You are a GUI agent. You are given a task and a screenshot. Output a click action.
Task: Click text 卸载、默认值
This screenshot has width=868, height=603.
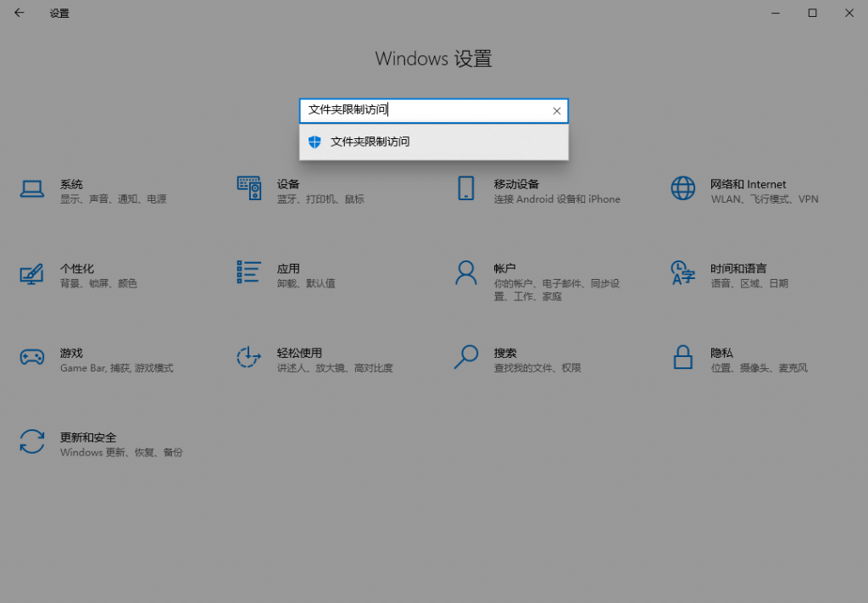[306, 283]
